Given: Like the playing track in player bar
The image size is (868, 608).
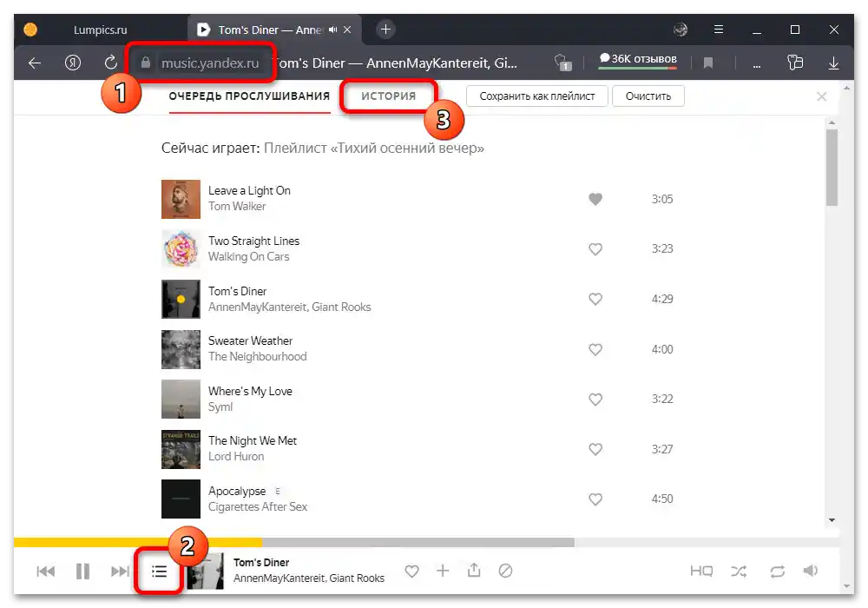Looking at the screenshot, I should pyautogui.click(x=411, y=571).
